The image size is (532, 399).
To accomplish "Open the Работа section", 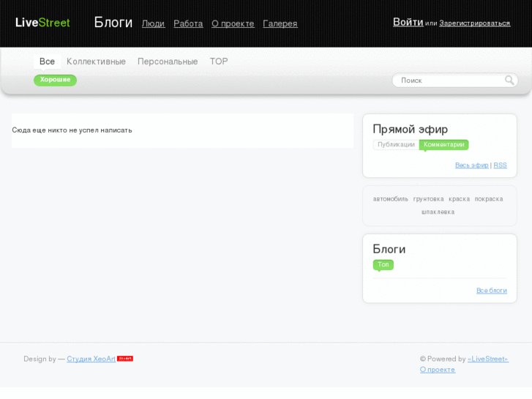I will 188,23.
